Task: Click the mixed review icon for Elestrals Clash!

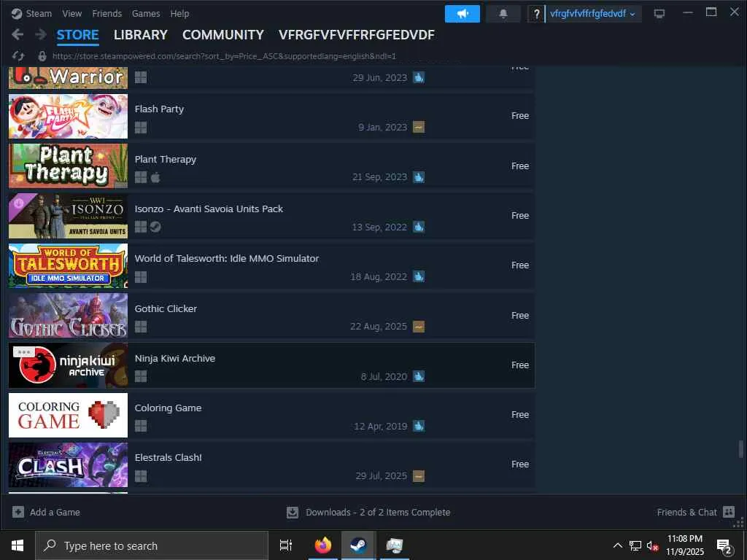Action: (419, 475)
